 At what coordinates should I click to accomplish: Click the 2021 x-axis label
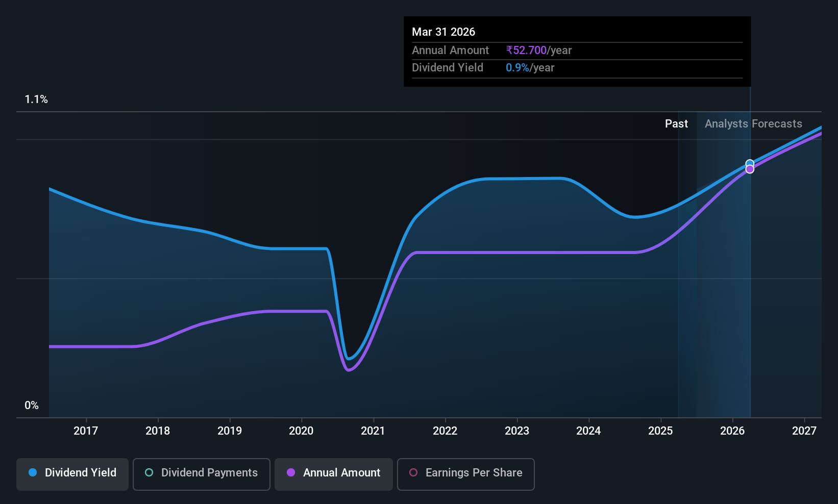[x=373, y=431]
